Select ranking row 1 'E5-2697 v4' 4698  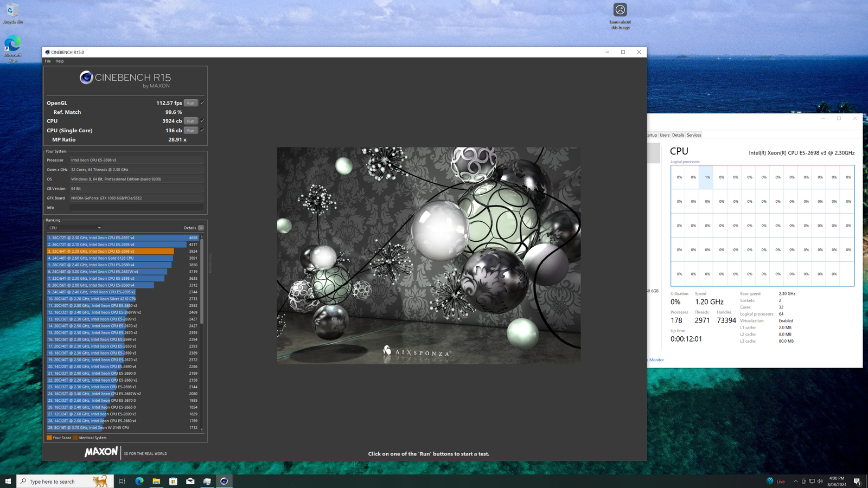point(123,237)
